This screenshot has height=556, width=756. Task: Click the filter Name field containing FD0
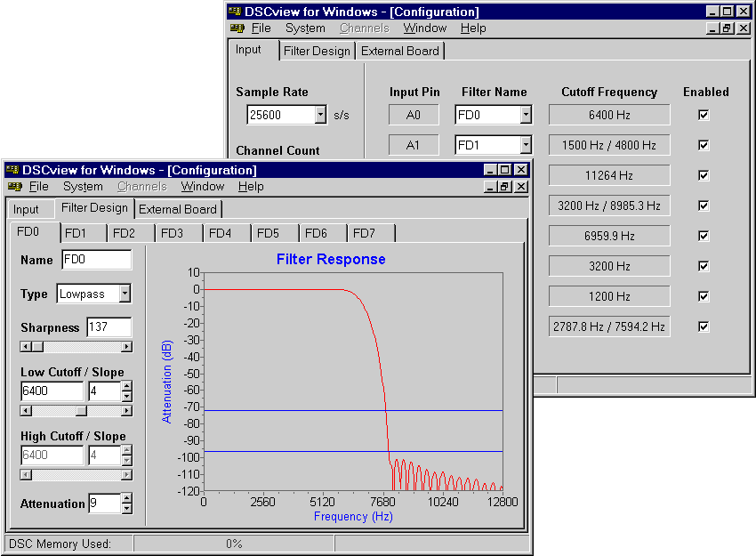coord(96,260)
